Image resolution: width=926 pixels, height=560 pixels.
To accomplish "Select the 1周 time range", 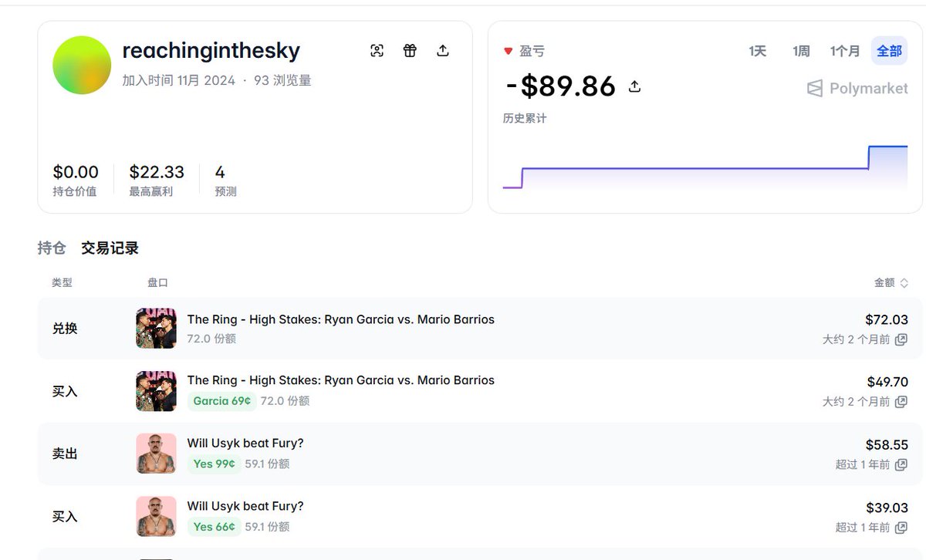I will pyautogui.click(x=801, y=51).
